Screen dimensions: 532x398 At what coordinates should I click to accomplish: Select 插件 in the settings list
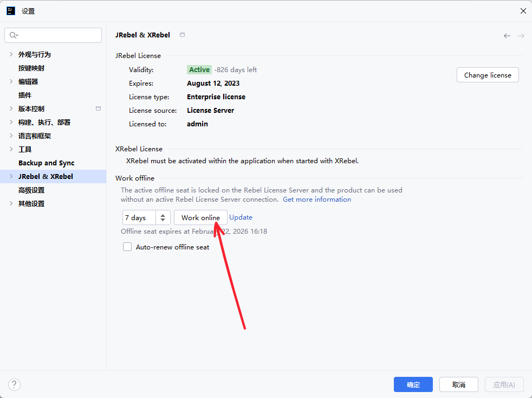25,95
